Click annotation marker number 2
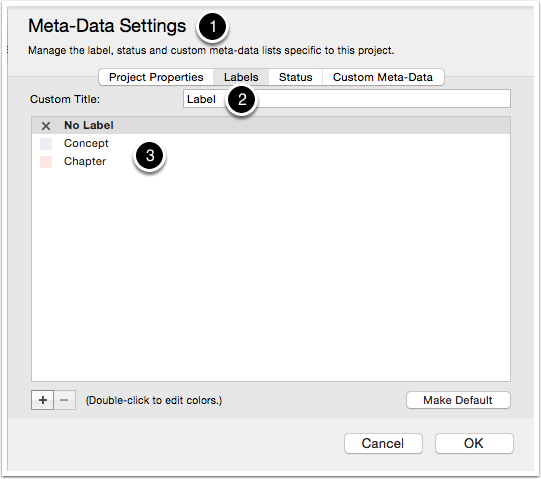541x479 pixels. [x=242, y=100]
